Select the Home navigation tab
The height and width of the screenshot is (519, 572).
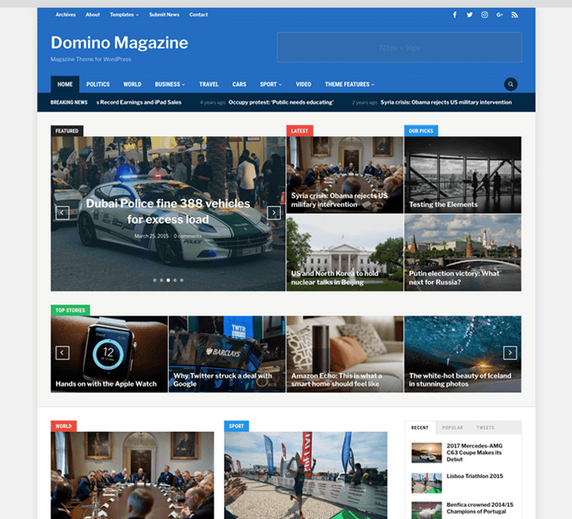[x=65, y=84]
